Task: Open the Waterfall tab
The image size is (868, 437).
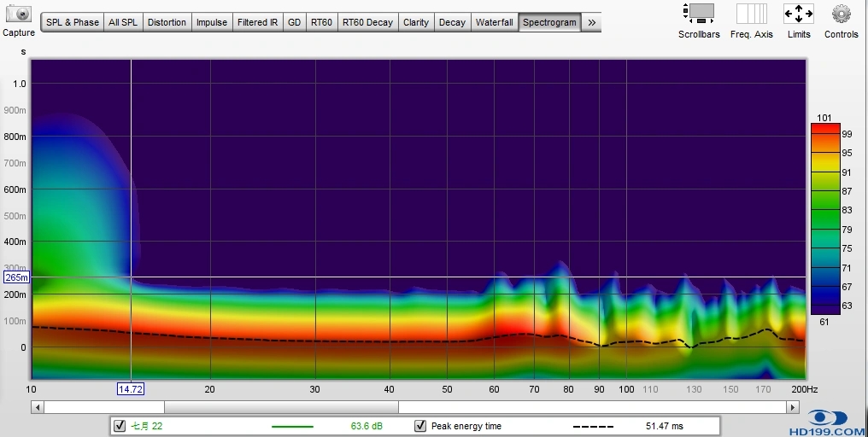Action: tap(494, 22)
